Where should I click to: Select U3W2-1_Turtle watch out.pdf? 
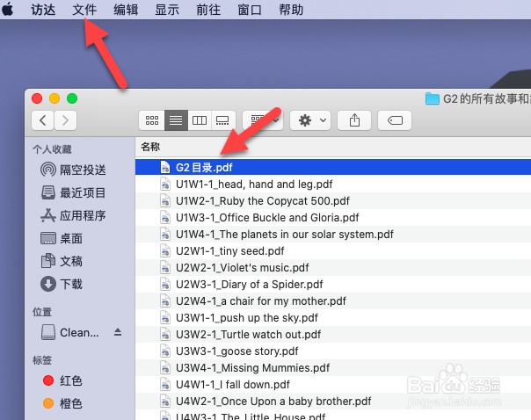point(333,335)
